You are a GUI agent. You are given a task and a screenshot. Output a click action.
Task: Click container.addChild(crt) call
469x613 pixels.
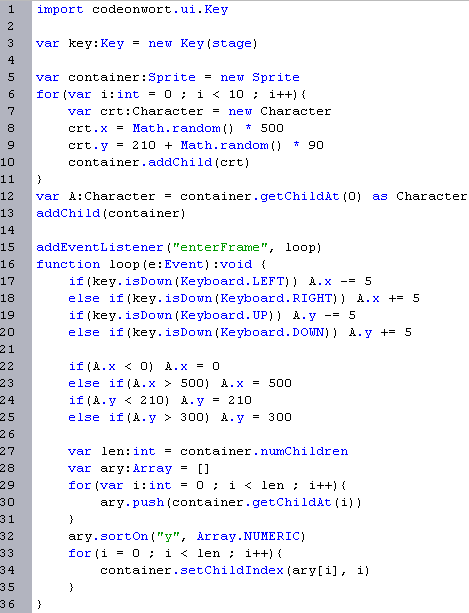[159, 162]
